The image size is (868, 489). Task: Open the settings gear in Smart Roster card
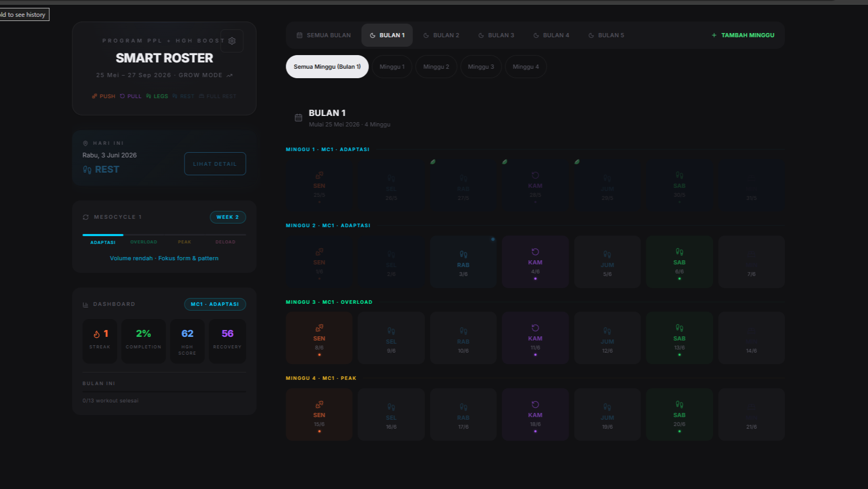pos(232,41)
